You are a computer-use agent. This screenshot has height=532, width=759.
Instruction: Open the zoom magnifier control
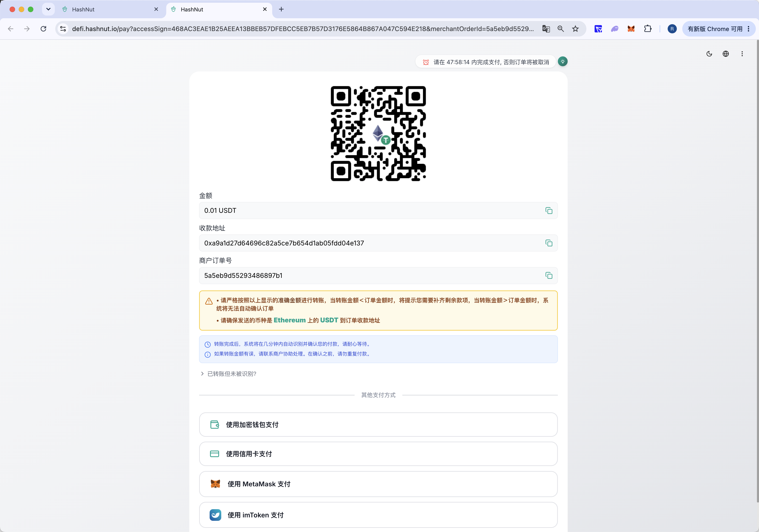561,29
